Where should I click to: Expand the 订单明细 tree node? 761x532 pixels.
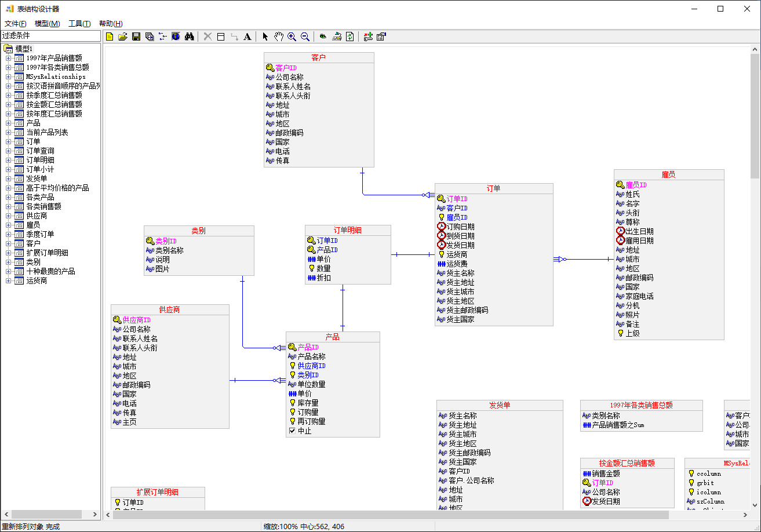[8, 160]
